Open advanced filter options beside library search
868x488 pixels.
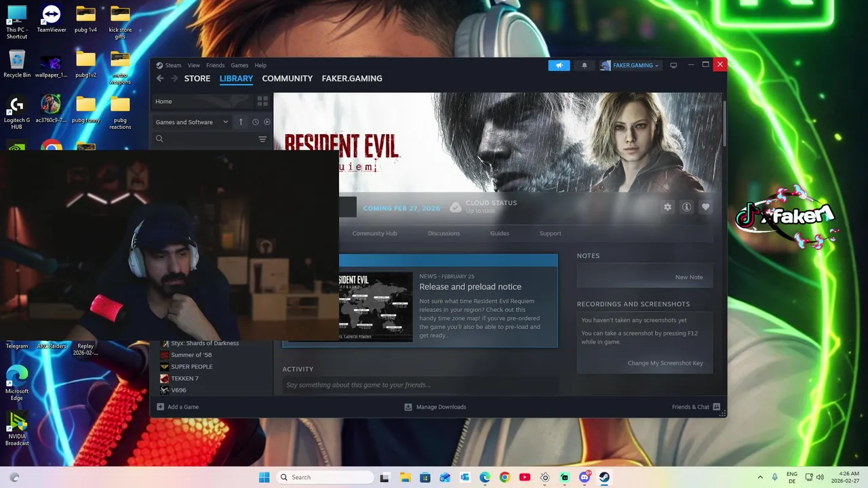click(x=262, y=139)
